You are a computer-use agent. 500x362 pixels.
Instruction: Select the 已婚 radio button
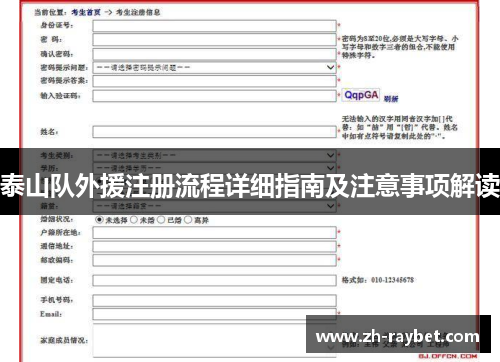[161, 220]
